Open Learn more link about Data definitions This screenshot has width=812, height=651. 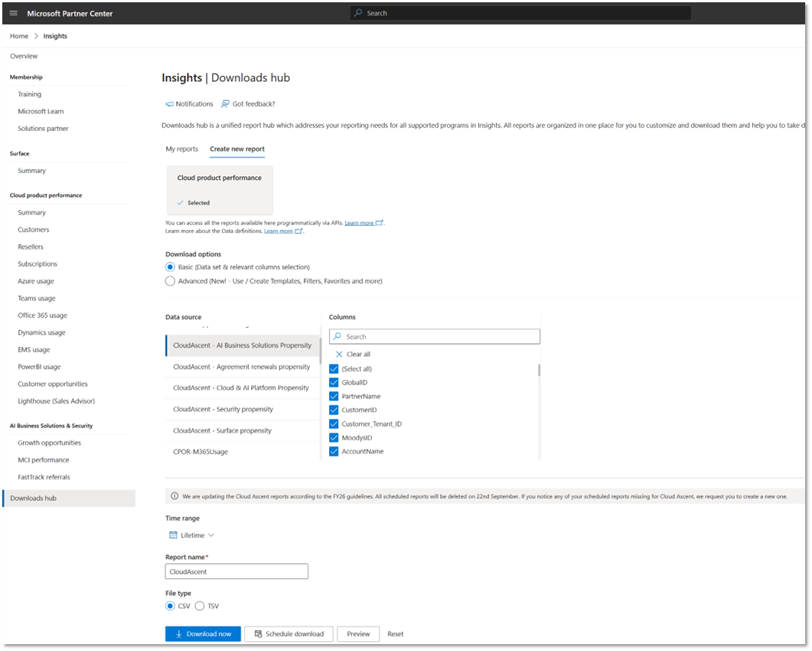click(279, 231)
